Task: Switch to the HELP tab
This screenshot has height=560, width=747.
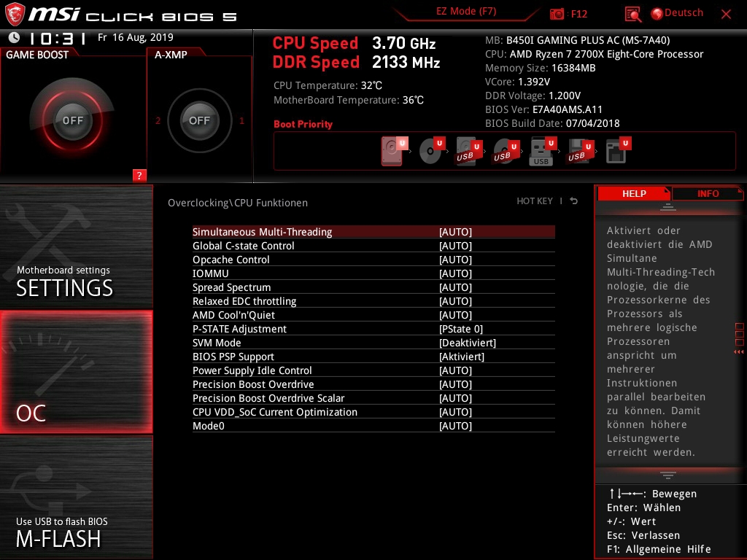Action: click(x=634, y=193)
